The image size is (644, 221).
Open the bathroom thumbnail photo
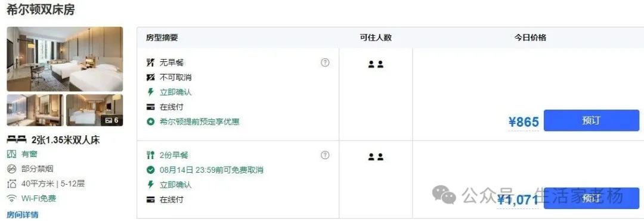click(x=35, y=110)
